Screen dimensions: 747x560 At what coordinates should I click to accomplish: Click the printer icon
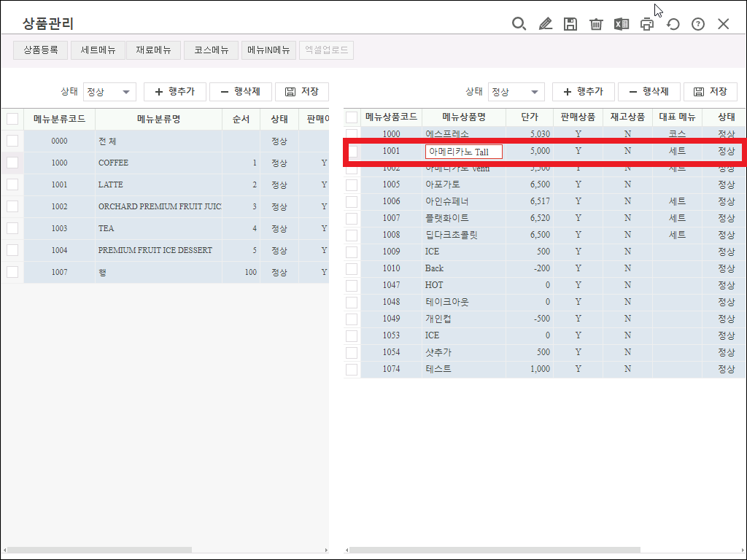(647, 24)
